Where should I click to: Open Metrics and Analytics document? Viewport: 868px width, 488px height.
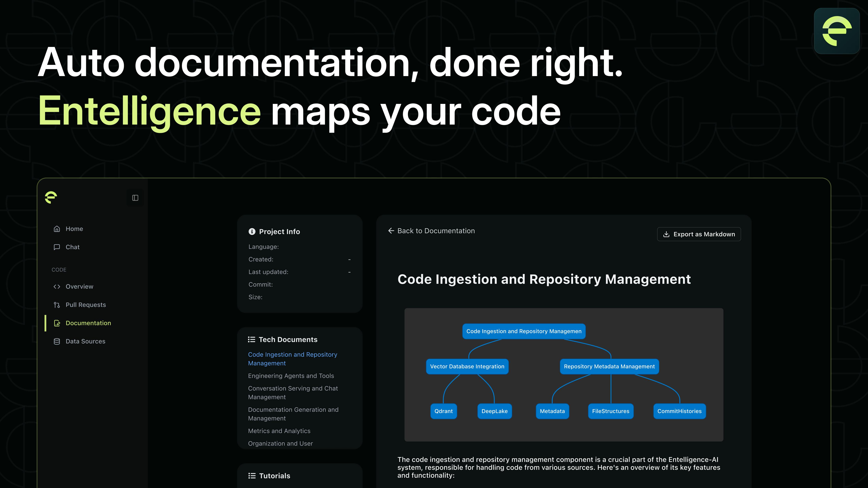(279, 431)
